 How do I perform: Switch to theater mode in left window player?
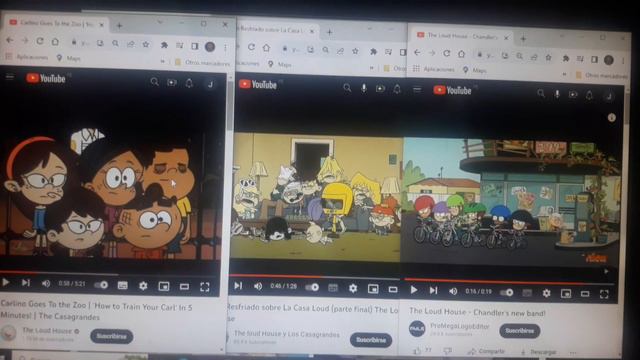coord(184,287)
